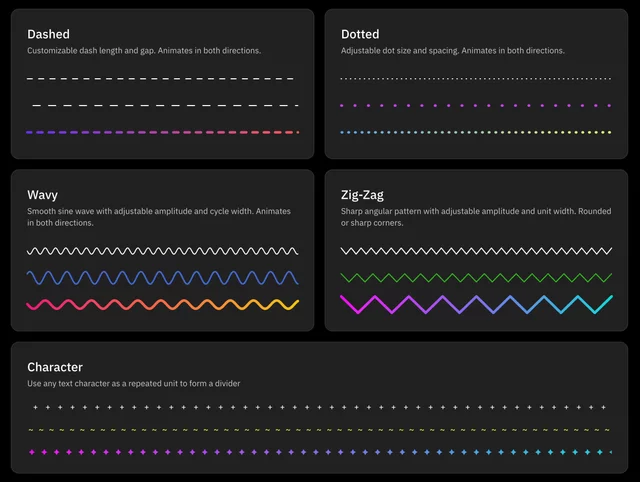Click the Zig-Zag card heading
Screen dimensions: 640x482
[x=362, y=195]
